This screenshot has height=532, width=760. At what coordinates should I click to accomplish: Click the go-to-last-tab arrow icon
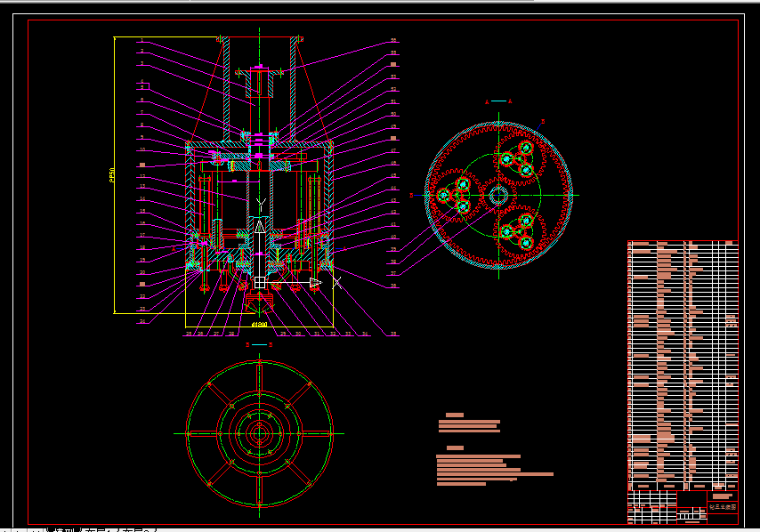coord(39,529)
